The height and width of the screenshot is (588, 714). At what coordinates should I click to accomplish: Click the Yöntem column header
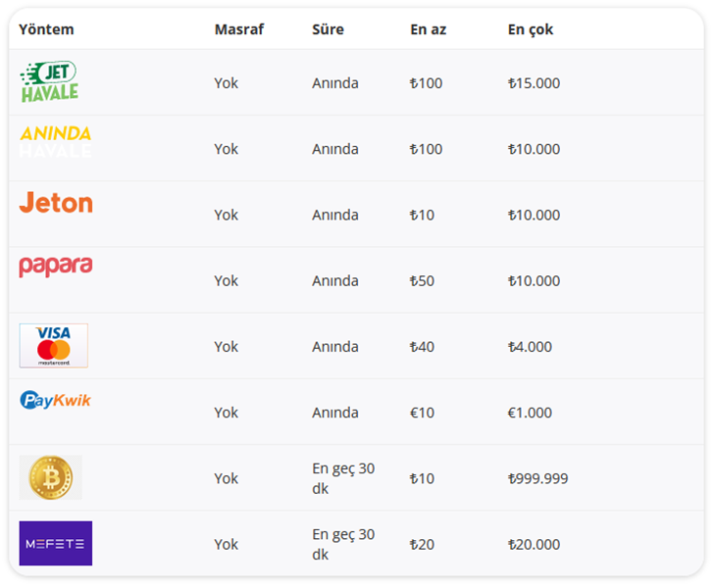pos(46,29)
